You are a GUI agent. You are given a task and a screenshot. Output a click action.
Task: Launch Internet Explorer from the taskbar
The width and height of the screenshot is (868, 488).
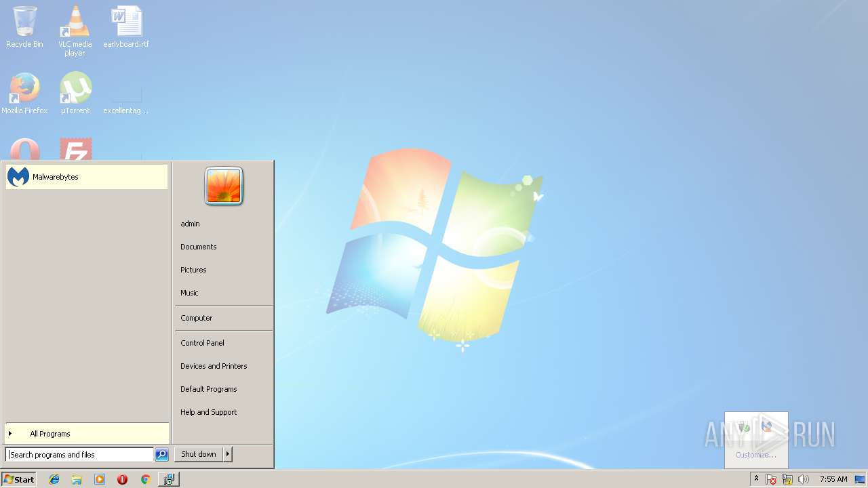[x=54, y=479]
